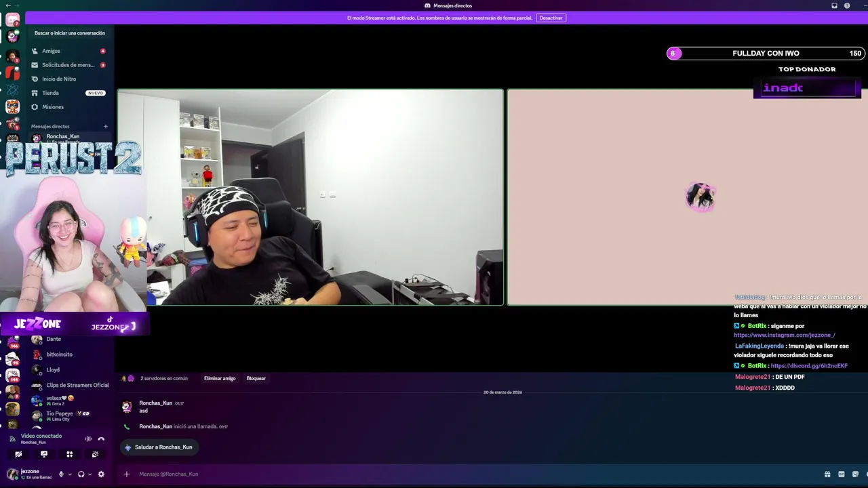Open the 2 servidores en común link
The image size is (868, 488).
163,378
